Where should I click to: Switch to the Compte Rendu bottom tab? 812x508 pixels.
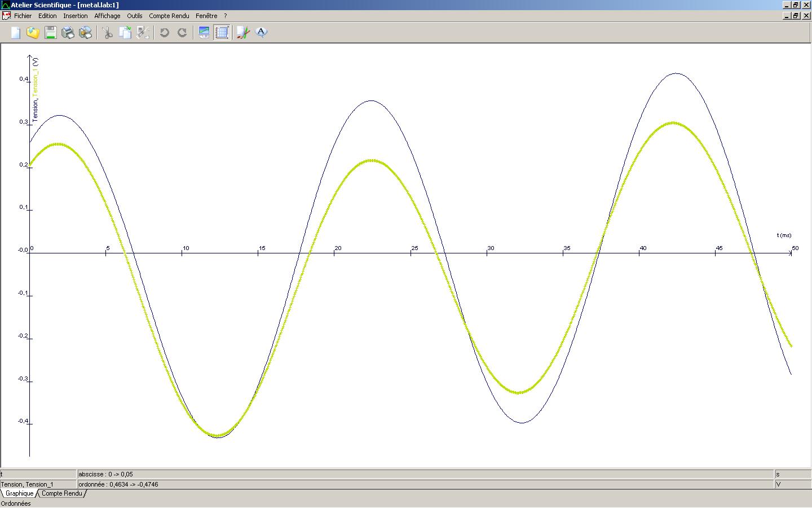tap(62, 493)
